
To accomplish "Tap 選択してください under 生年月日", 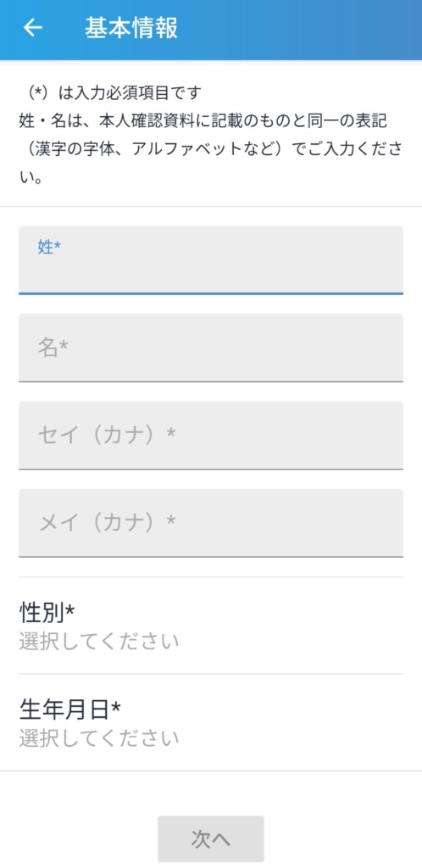I will coord(99,738).
